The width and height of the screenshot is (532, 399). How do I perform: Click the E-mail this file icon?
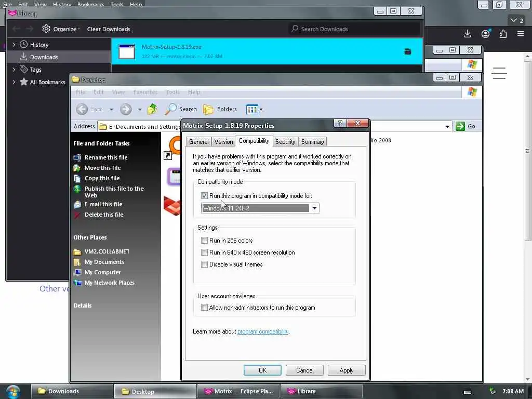[x=77, y=204]
